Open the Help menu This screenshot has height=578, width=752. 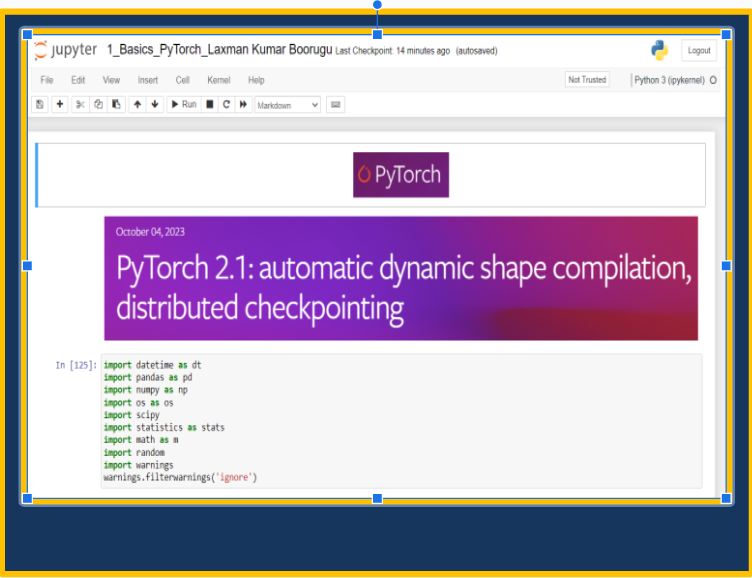[256, 80]
